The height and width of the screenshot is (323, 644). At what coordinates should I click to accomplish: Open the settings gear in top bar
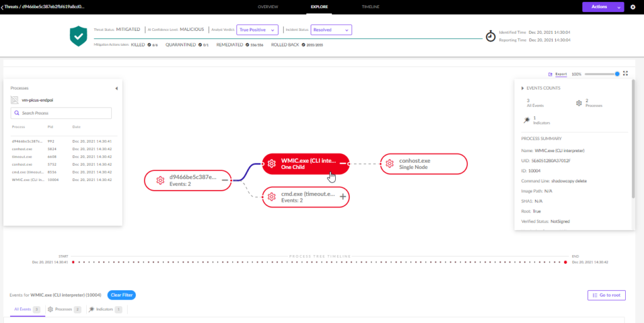pos(633,7)
